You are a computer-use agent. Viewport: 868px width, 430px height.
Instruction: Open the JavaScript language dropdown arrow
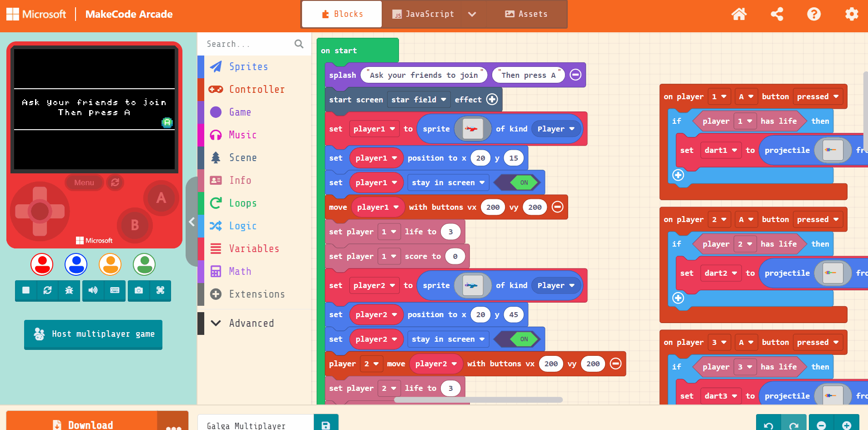tap(472, 14)
